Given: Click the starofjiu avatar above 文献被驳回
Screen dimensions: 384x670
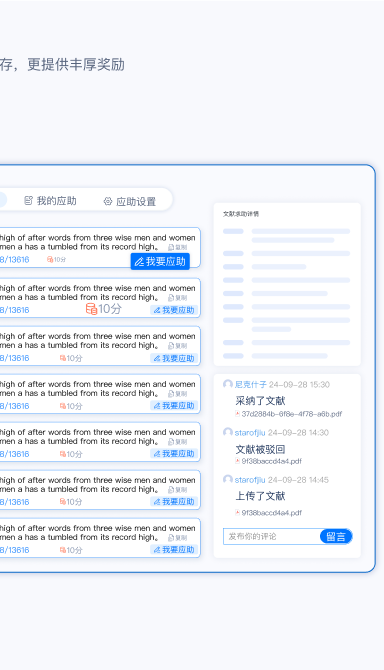Looking at the screenshot, I should pos(228,432).
